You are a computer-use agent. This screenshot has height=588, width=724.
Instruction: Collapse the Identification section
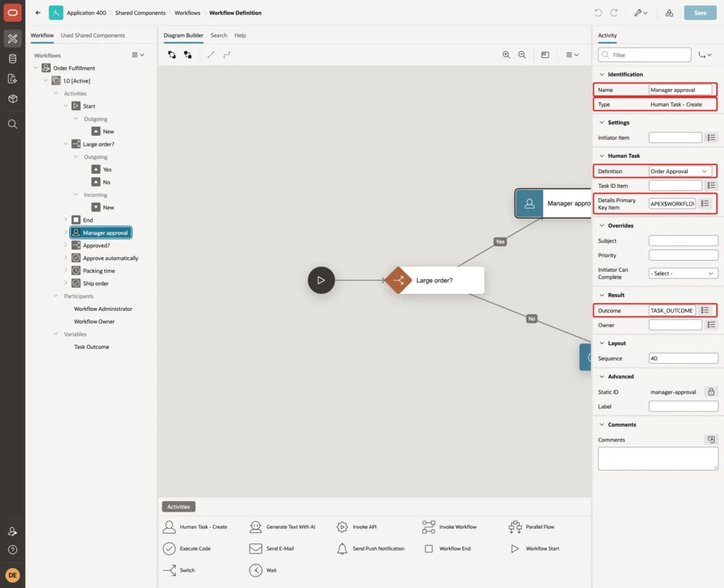click(602, 74)
